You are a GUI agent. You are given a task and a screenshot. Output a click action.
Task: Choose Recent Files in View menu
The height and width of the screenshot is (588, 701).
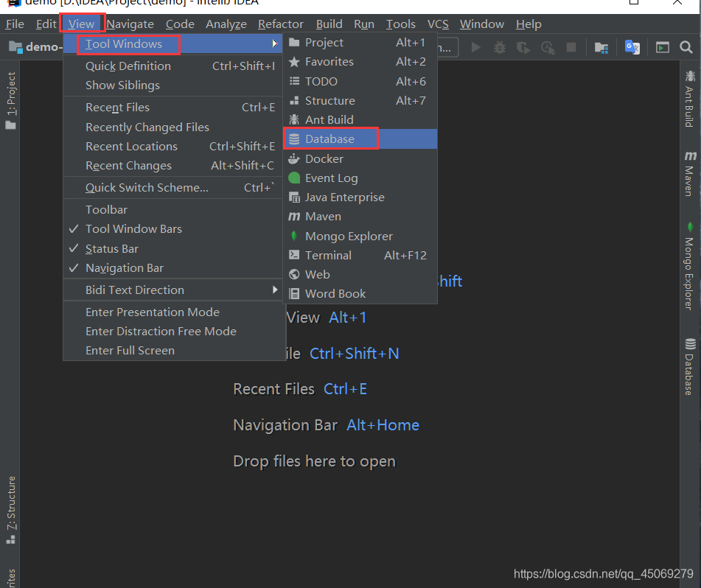173,108
